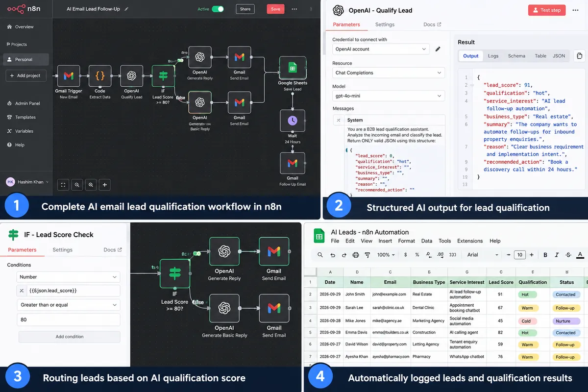Apply strikethrough in the Sheets toolbar
Screen dimensions: 588x392
[x=568, y=255]
